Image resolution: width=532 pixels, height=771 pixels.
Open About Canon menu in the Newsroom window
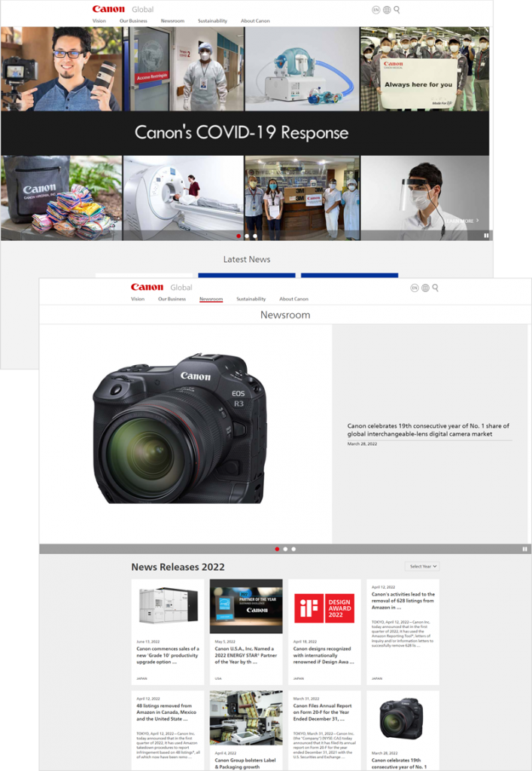pyautogui.click(x=293, y=299)
